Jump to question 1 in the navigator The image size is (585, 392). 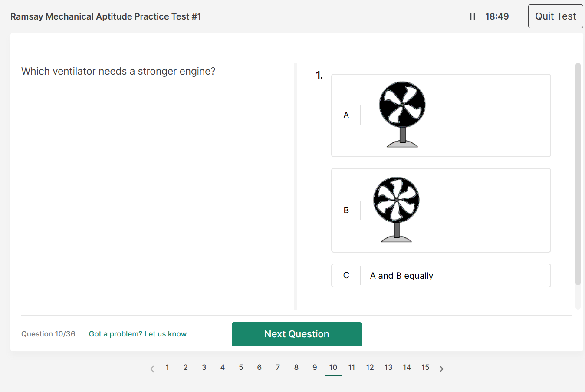pyautogui.click(x=167, y=368)
